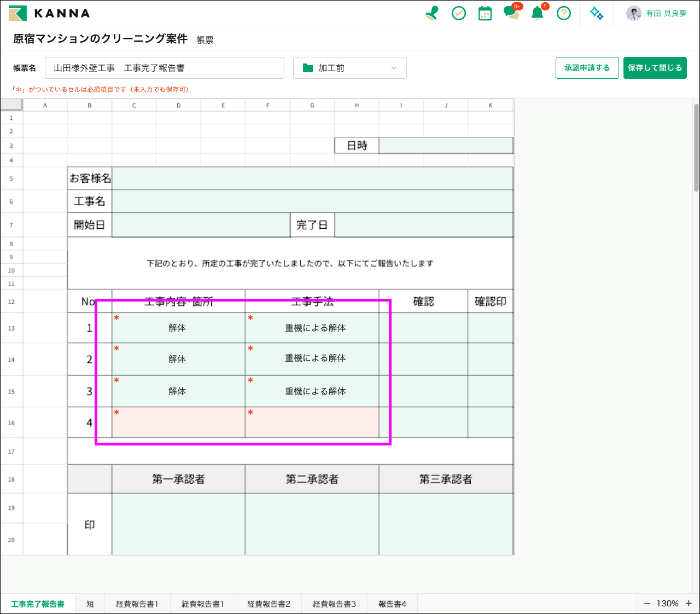Click the vertical scrollbar on the right

pyautogui.click(x=696, y=148)
